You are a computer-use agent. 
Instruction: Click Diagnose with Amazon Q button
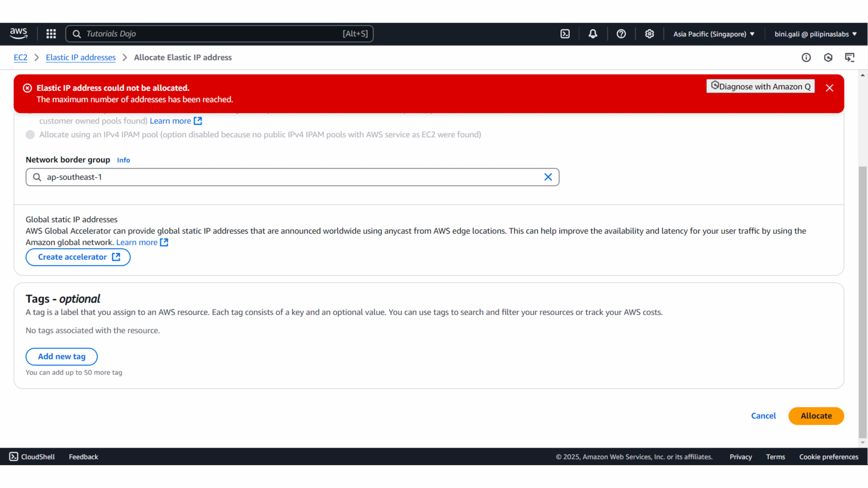point(760,86)
